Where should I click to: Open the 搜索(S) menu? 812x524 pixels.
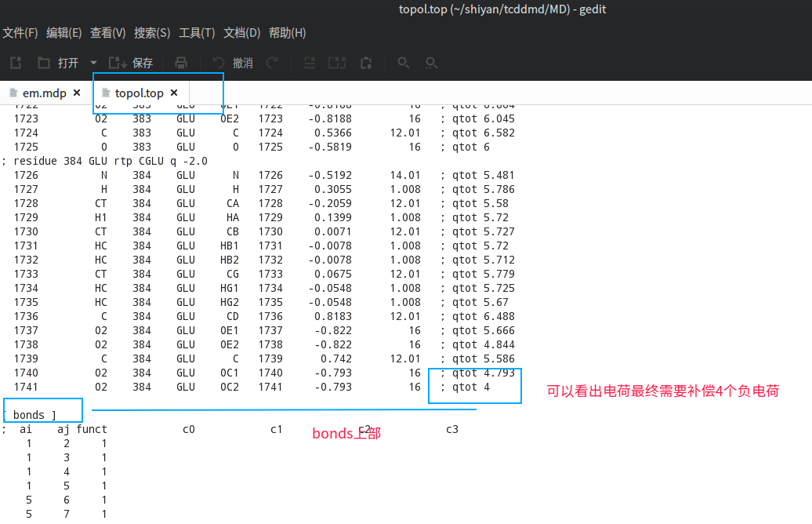pyautogui.click(x=152, y=33)
